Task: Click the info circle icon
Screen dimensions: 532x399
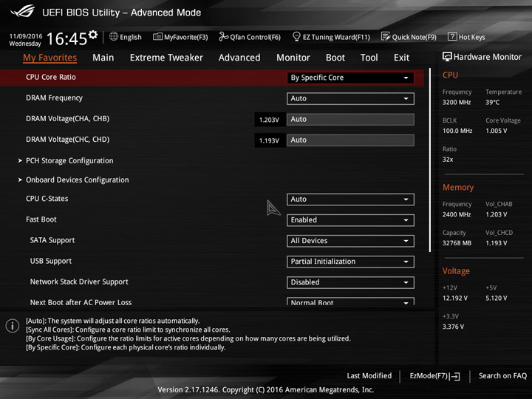Action: [13, 326]
